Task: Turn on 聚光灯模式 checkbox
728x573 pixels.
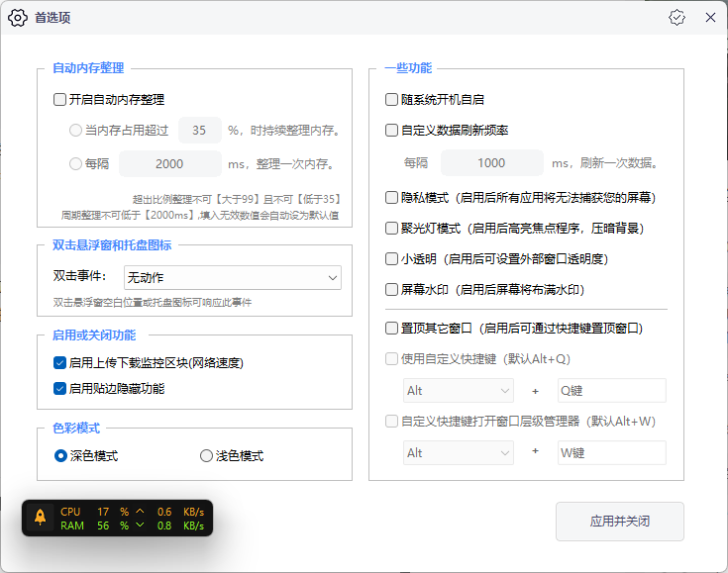Action: [x=391, y=229]
